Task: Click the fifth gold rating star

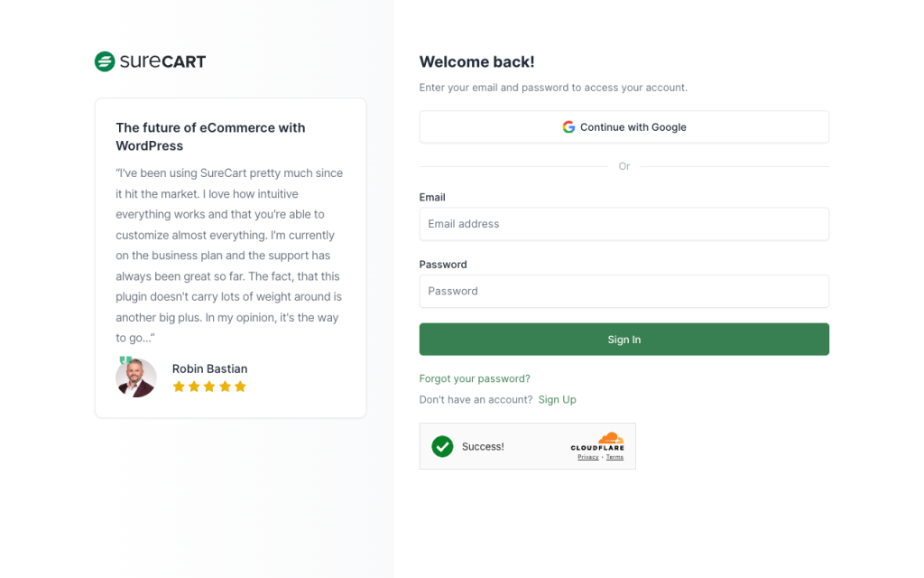Action: (240, 387)
